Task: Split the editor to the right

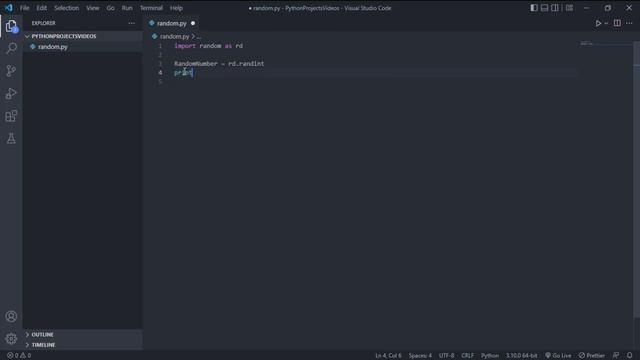Action: pyautogui.click(x=617, y=23)
